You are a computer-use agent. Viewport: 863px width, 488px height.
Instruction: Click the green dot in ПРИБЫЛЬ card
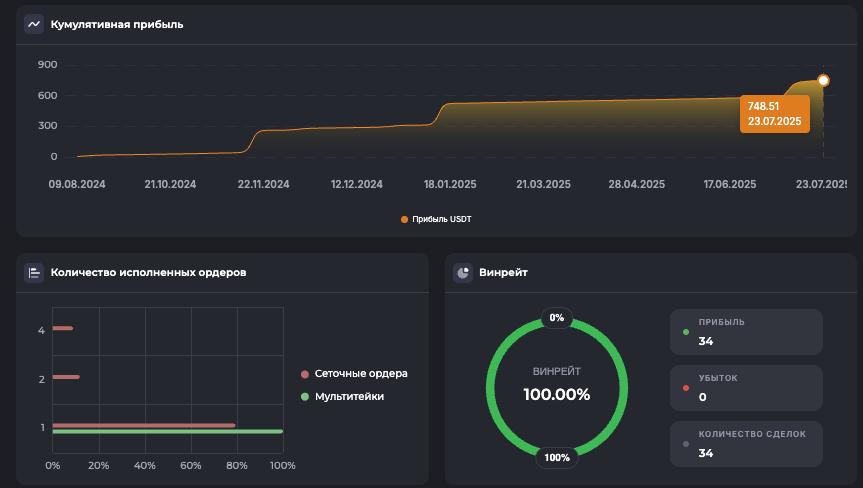pos(685,332)
